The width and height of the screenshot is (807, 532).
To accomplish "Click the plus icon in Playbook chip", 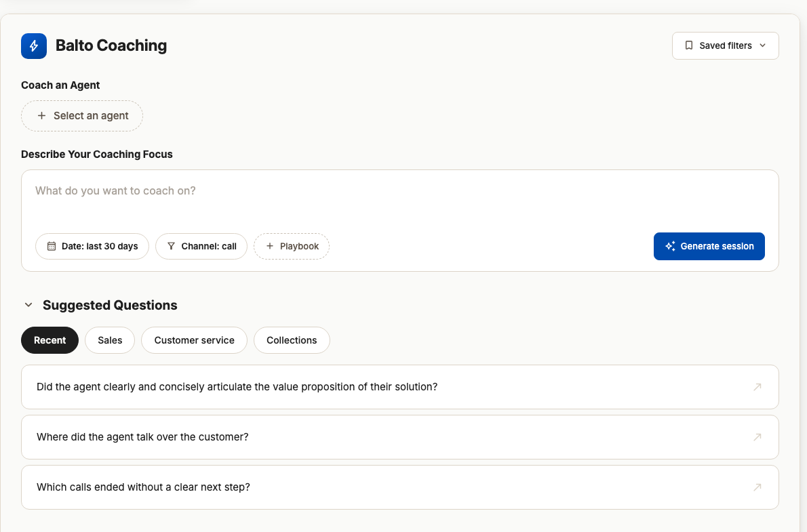I will (x=270, y=247).
